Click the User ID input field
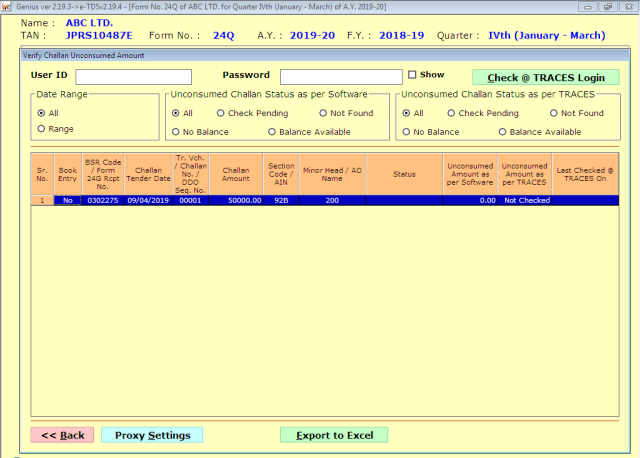The height and width of the screenshot is (458, 640). pyautogui.click(x=133, y=77)
